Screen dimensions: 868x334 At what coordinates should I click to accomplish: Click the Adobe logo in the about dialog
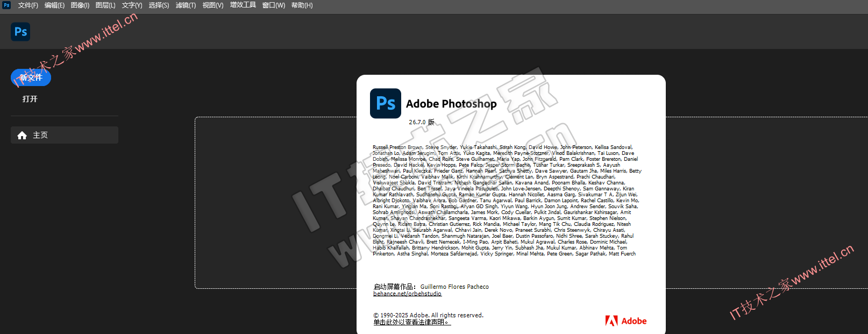pos(626,321)
